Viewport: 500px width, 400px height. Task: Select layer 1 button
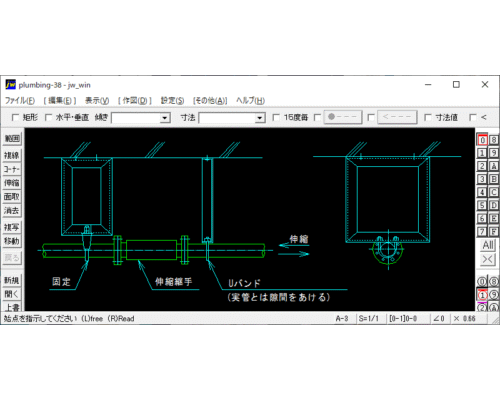[482, 153]
